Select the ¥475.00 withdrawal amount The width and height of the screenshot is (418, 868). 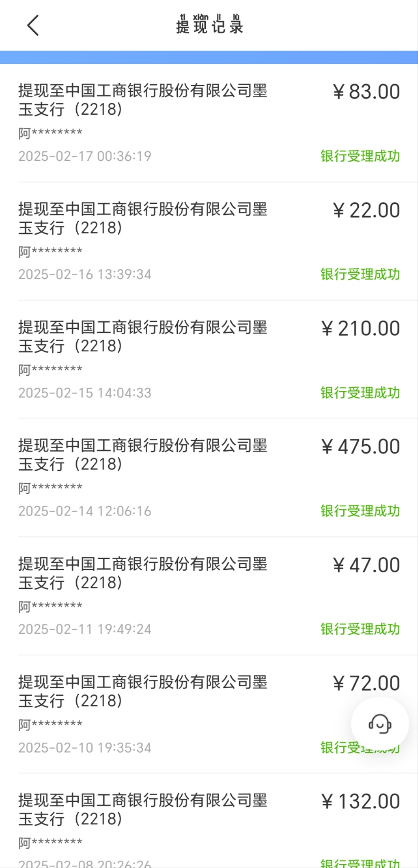[361, 447]
